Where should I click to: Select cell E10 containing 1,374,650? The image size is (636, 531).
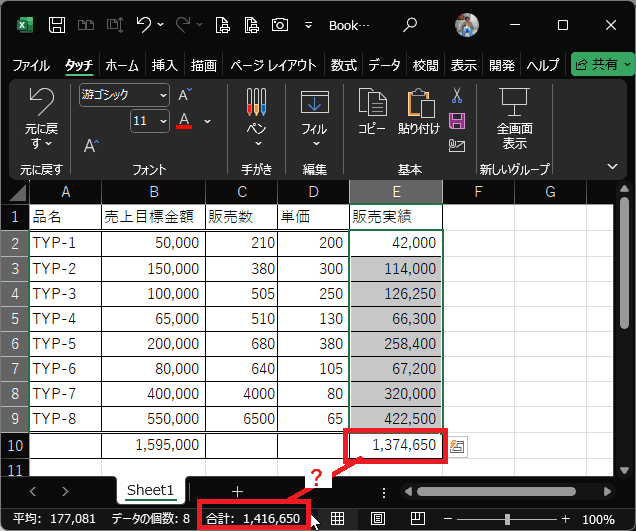[x=396, y=445]
